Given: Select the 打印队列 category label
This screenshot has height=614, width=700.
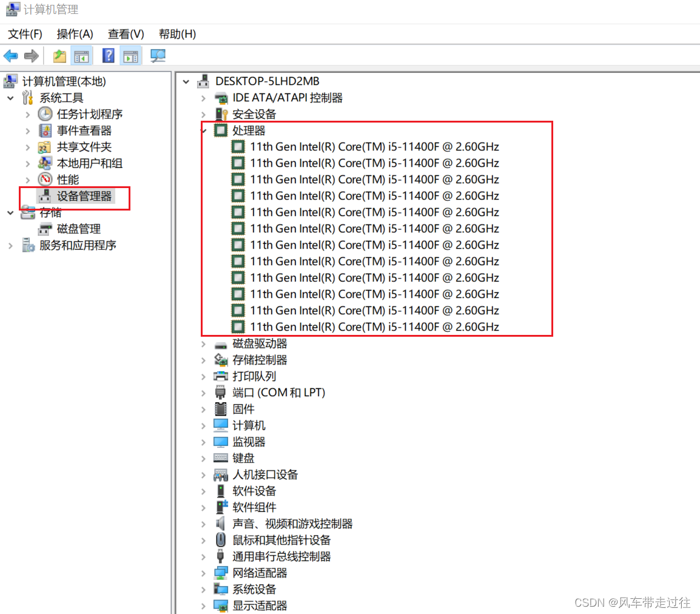Looking at the screenshot, I should pyautogui.click(x=255, y=376).
